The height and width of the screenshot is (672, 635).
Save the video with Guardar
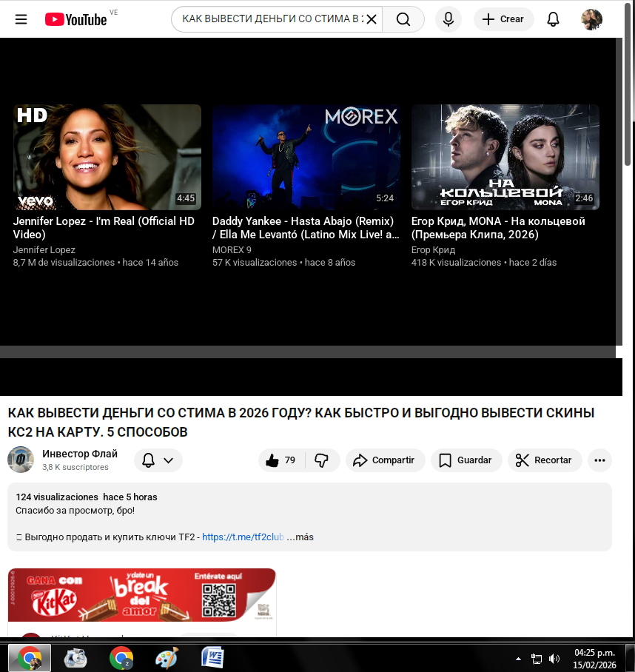coord(466,460)
